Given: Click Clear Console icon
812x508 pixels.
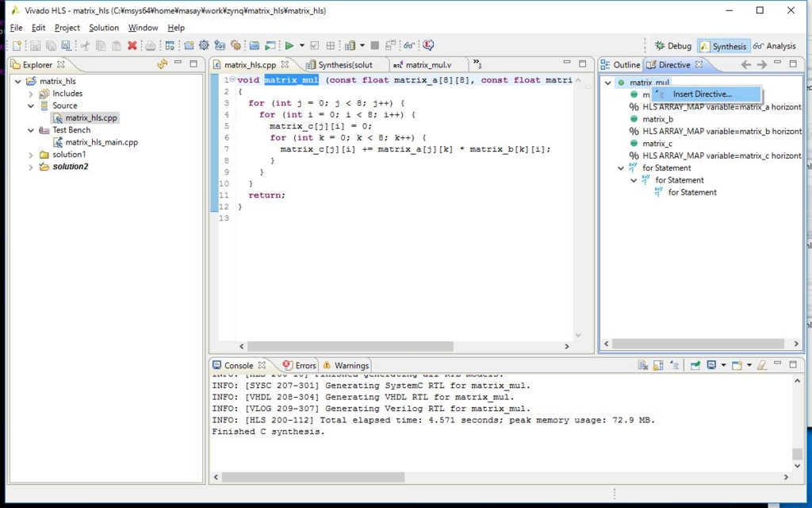Looking at the screenshot, I should [x=643, y=365].
